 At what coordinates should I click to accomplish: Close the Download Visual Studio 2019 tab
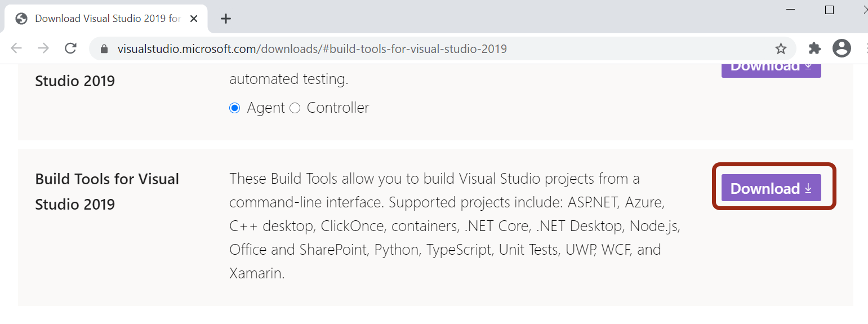[194, 19]
